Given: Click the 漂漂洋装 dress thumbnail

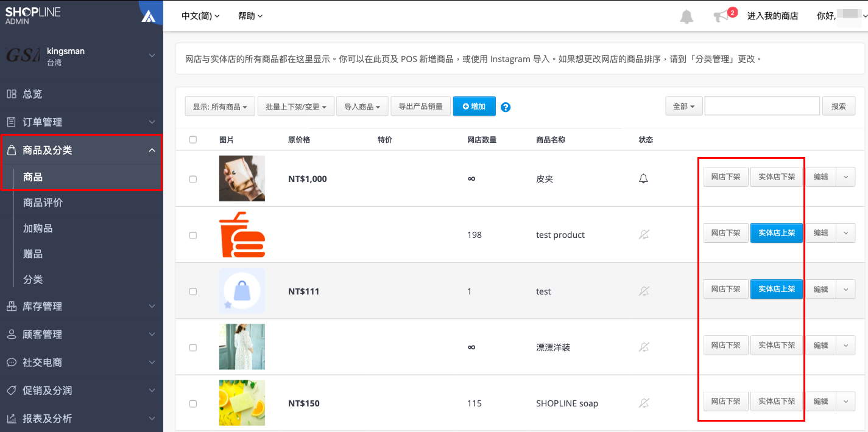Looking at the screenshot, I should (242, 347).
